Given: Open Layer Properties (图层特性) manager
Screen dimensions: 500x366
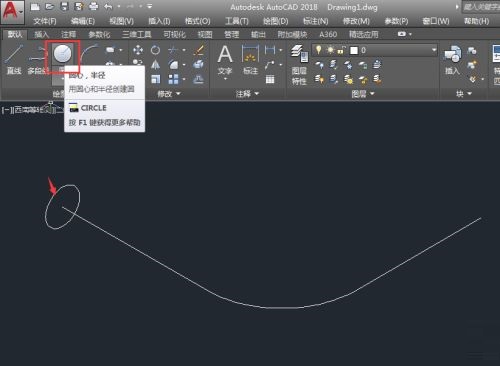Looking at the screenshot, I should [299, 65].
